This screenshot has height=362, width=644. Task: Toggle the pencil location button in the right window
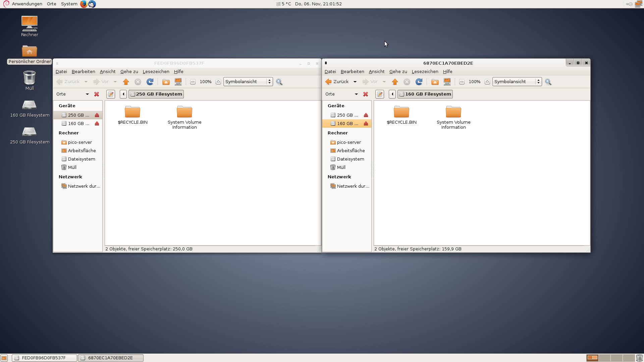380,94
